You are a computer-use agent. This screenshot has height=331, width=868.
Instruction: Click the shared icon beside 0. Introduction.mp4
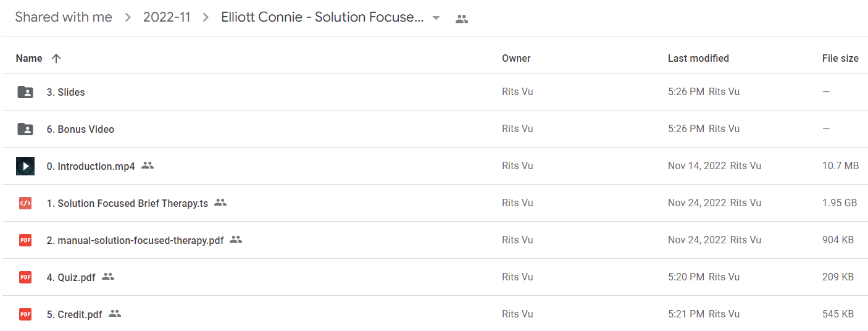point(148,165)
